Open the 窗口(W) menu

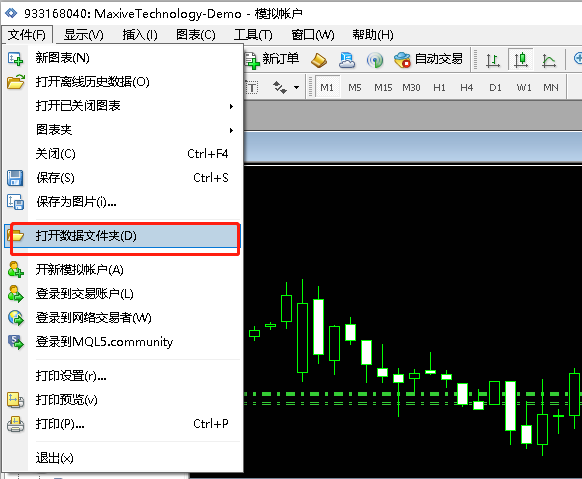point(313,35)
